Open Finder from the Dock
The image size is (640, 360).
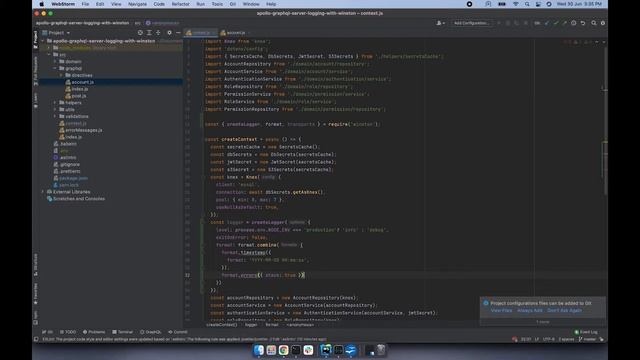(259, 350)
